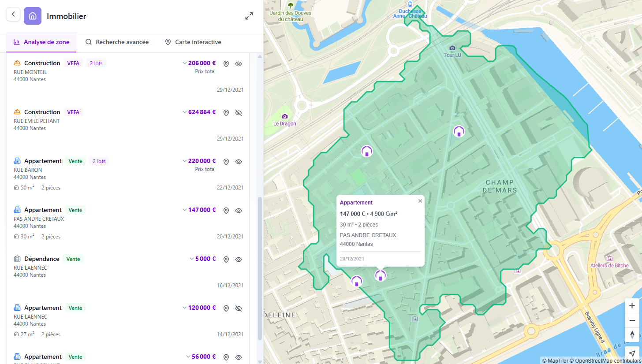Click the location pin for PAS ANDRE CRETAUX
Screen dimensions: 642x364
coord(226,210)
